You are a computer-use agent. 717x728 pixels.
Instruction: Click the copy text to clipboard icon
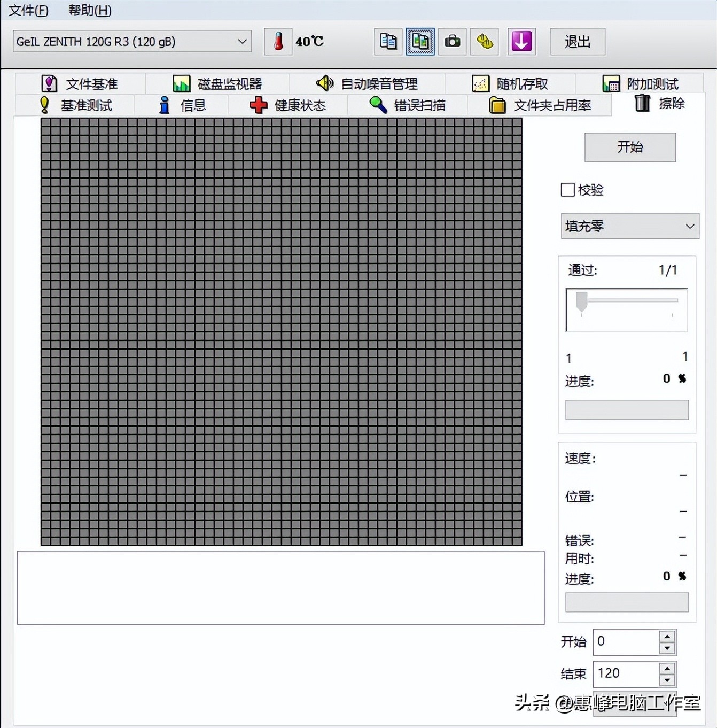click(388, 42)
